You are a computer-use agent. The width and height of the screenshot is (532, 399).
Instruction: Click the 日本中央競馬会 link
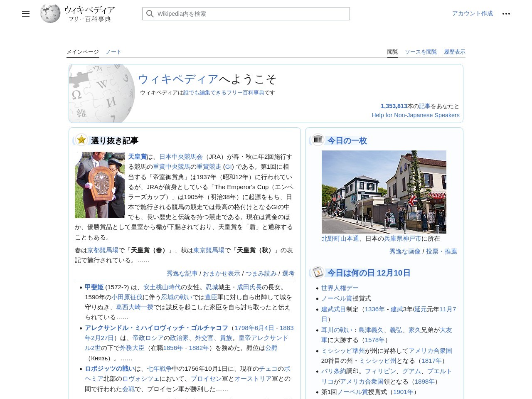(x=181, y=157)
